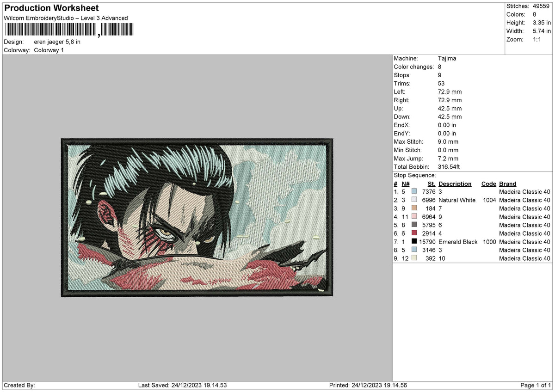Select the tan swatch in stop row 3
Image resolution: width=555 pixels, height=392 pixels.
point(414,208)
